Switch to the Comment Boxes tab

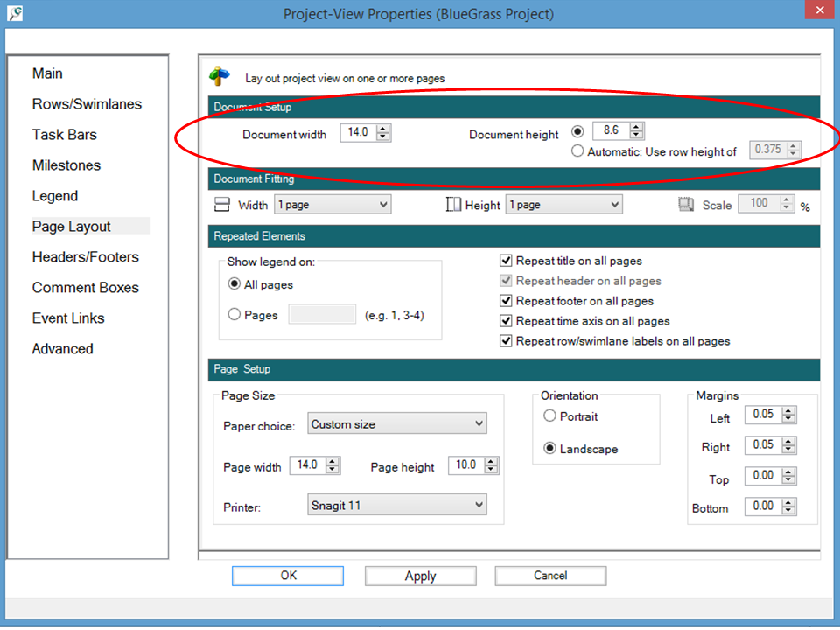click(85, 288)
